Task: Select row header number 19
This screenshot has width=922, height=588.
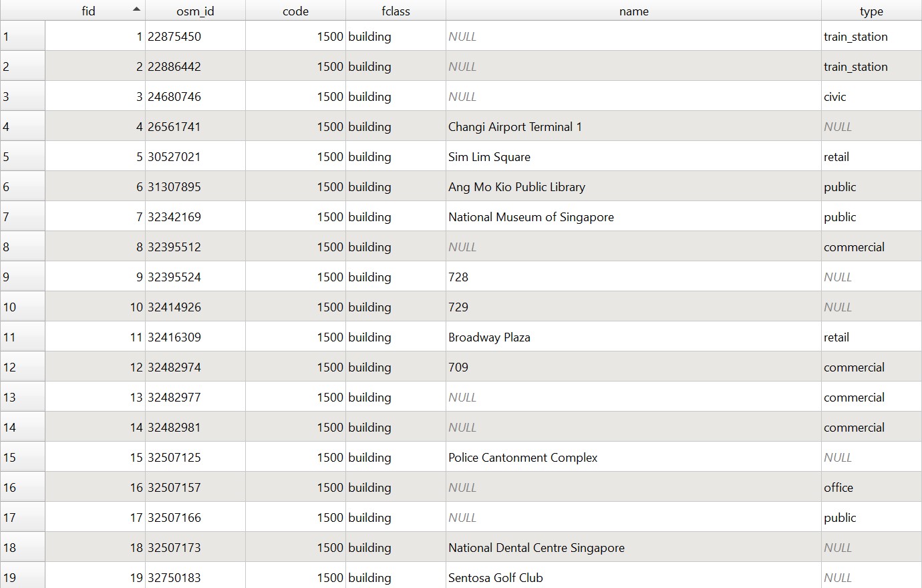Action: click(x=22, y=577)
